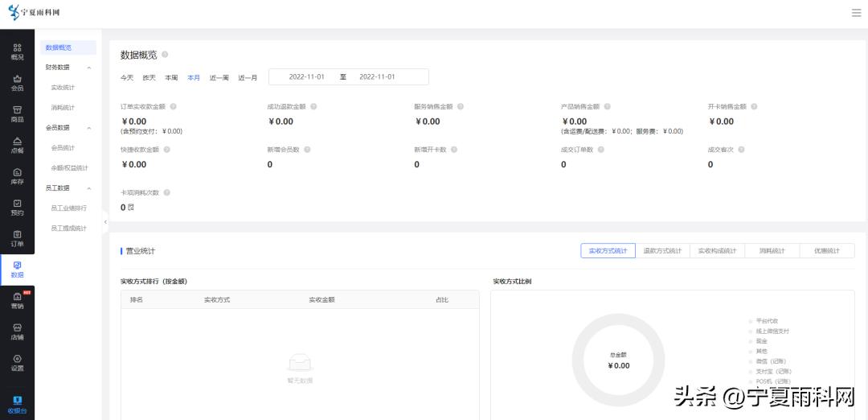Open the 收银台 (Cashier) icon
This screenshot has width=868, height=420.
[17, 405]
